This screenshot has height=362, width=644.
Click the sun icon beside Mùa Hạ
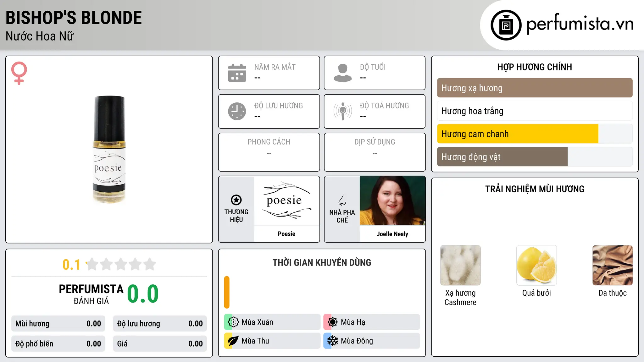click(x=332, y=322)
